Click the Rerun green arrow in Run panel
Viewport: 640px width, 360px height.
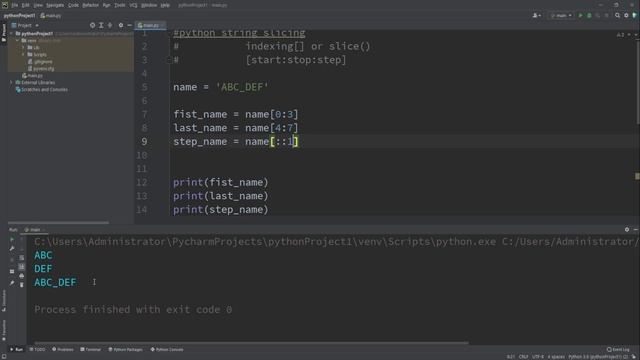pos(12,240)
